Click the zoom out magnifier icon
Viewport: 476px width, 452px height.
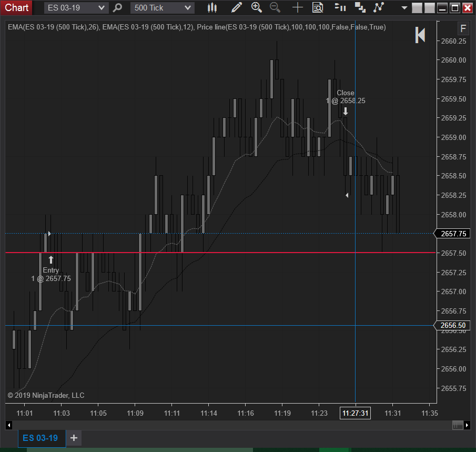coord(275,7)
